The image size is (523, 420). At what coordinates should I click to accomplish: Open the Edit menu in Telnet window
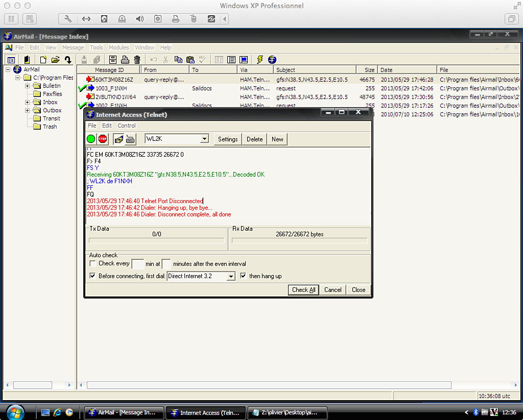[107, 126]
